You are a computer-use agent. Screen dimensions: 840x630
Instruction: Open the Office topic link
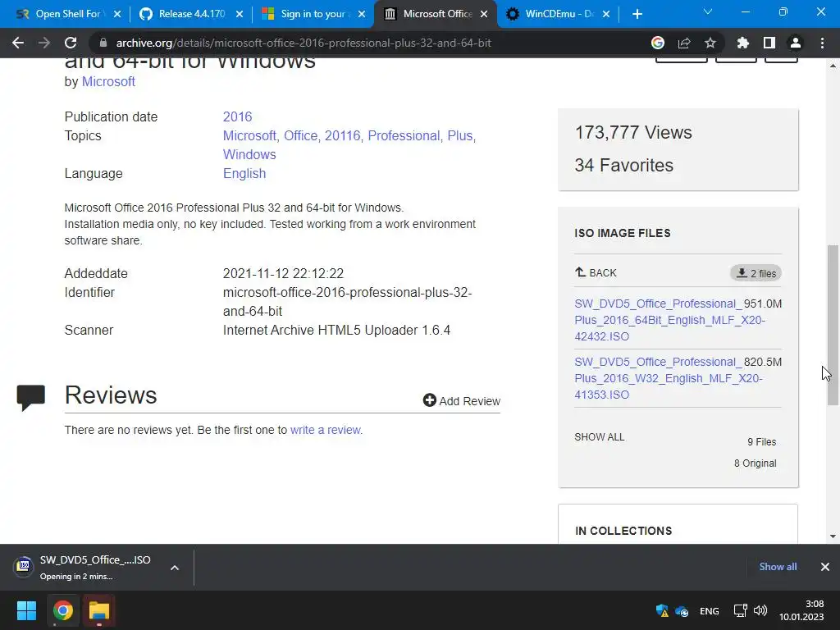(300, 135)
